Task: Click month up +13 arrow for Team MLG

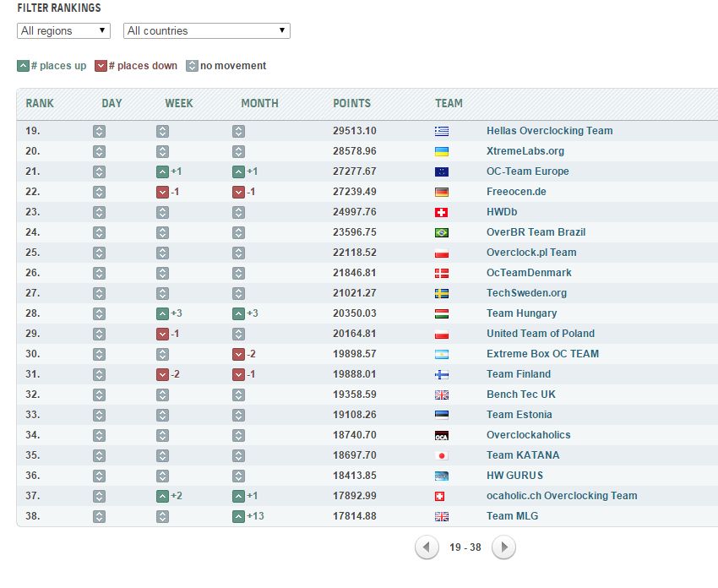Action: click(x=238, y=516)
